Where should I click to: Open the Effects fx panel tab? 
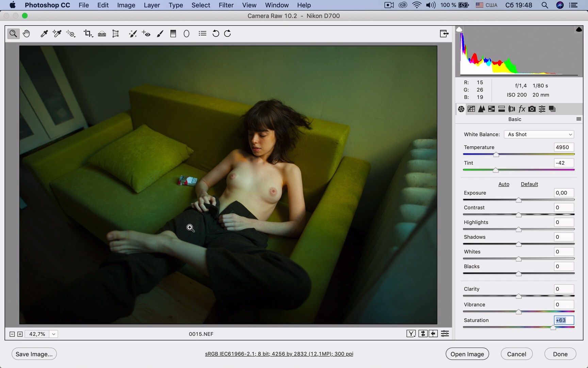pyautogui.click(x=522, y=109)
